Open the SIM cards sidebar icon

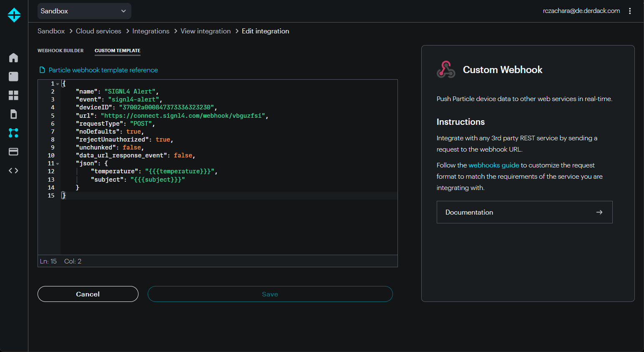click(x=13, y=114)
